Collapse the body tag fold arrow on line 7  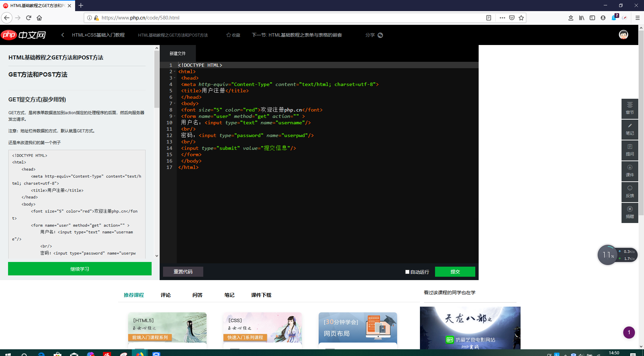(x=175, y=103)
